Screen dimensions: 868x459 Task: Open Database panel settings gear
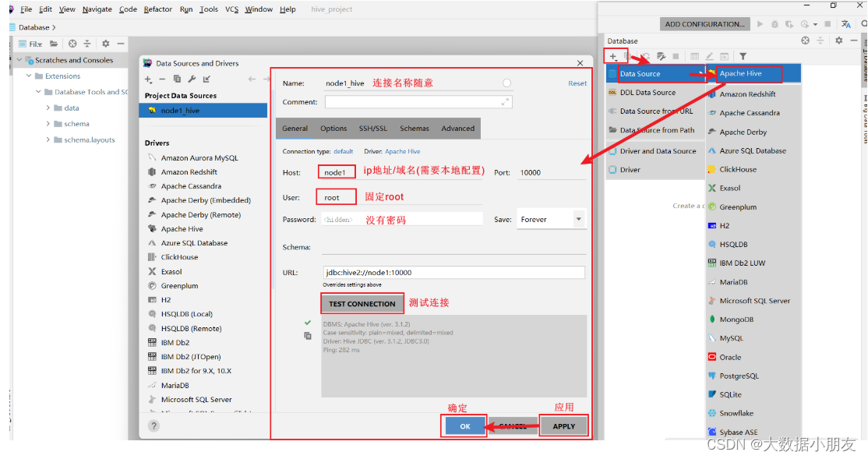[838, 41]
